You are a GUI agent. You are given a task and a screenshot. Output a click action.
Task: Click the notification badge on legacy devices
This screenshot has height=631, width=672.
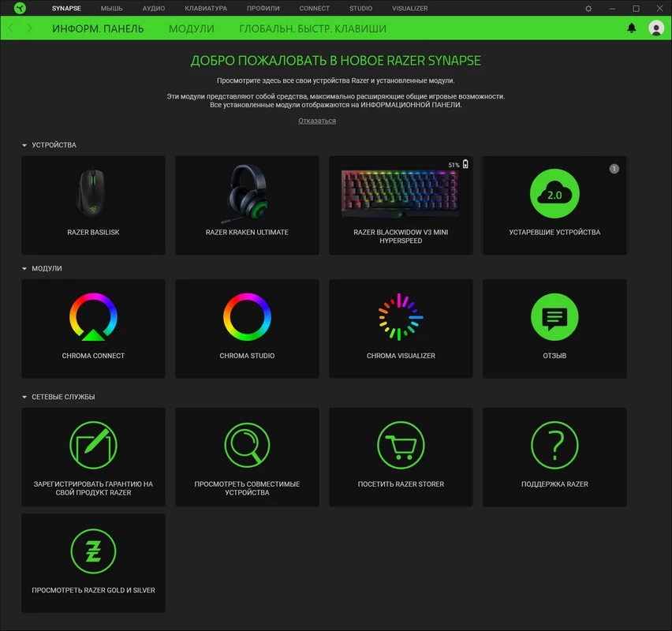pyautogui.click(x=614, y=169)
